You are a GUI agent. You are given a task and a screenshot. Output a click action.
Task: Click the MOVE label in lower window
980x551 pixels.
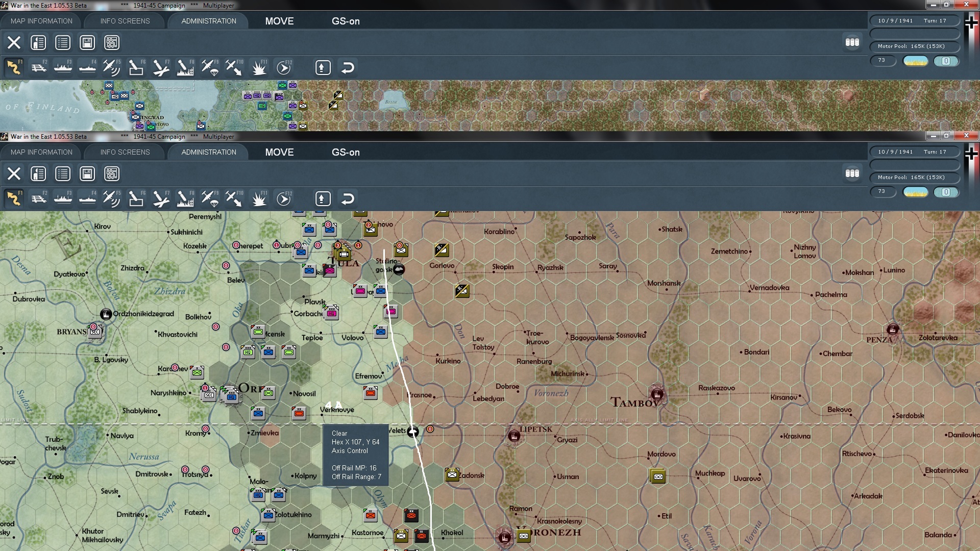(279, 152)
